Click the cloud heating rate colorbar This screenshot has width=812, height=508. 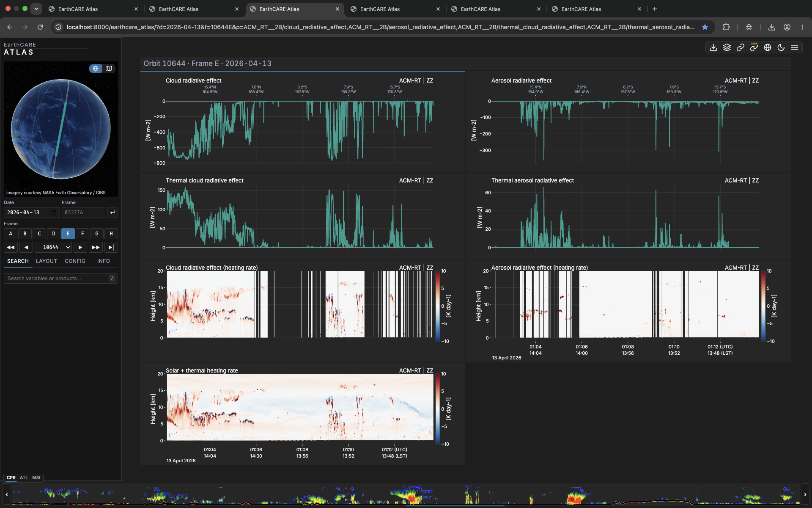pyautogui.click(x=438, y=306)
